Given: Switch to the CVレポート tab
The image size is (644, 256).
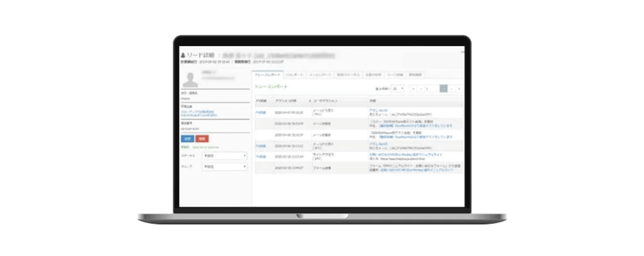Looking at the screenshot, I should pyautogui.click(x=294, y=75).
